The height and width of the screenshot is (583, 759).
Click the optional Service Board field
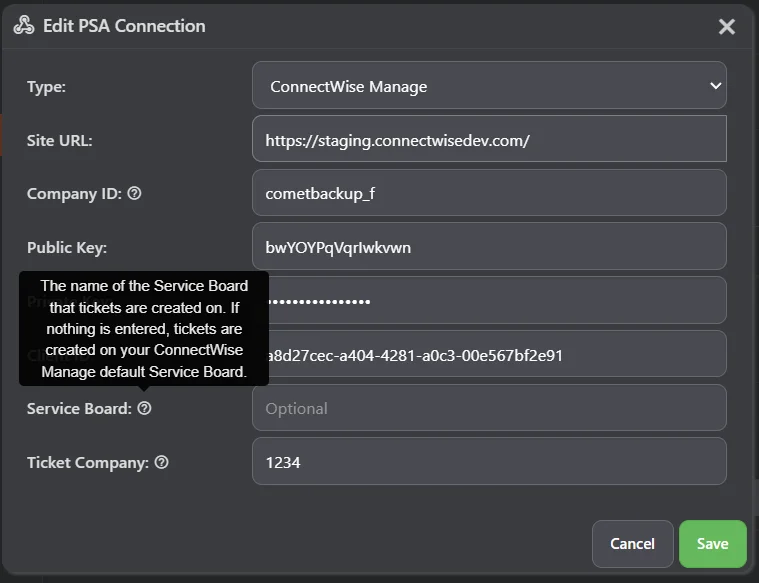point(489,408)
